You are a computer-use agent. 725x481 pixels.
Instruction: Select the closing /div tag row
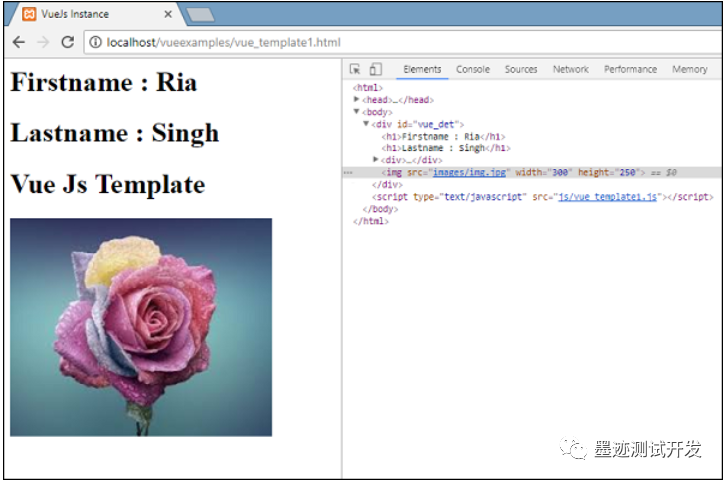point(387,185)
